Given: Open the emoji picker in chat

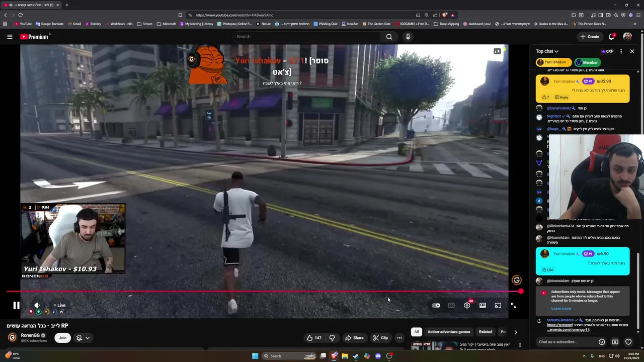Looking at the screenshot, I should 602,342.
